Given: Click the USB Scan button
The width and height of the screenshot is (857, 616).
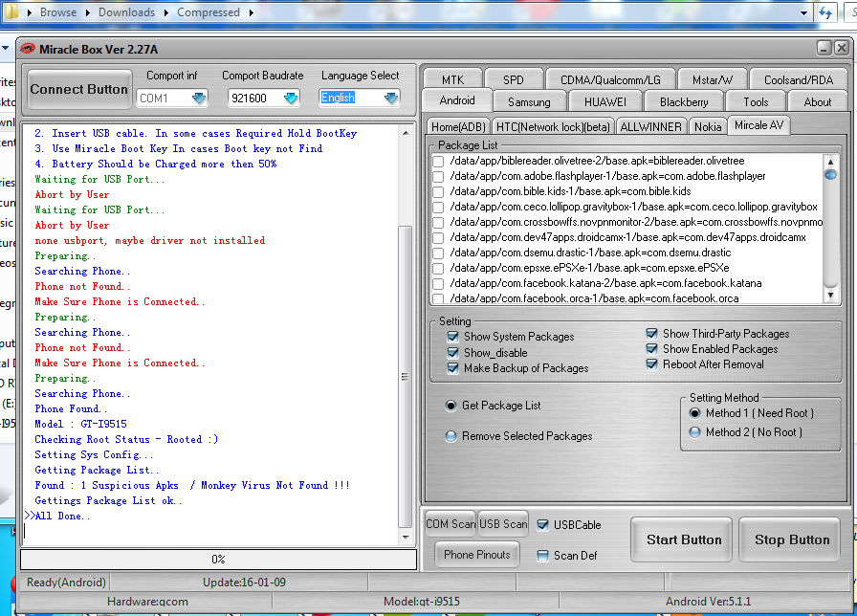Looking at the screenshot, I should click(x=503, y=524).
